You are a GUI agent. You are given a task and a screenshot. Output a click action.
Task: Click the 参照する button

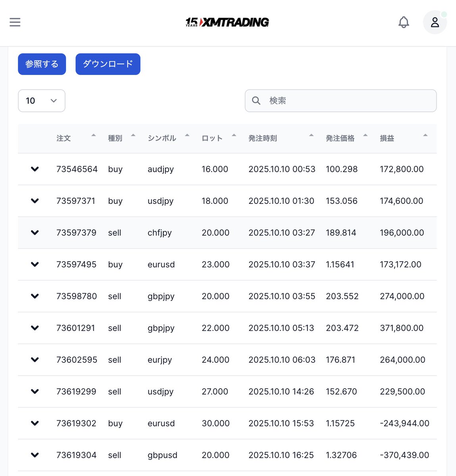tap(42, 64)
